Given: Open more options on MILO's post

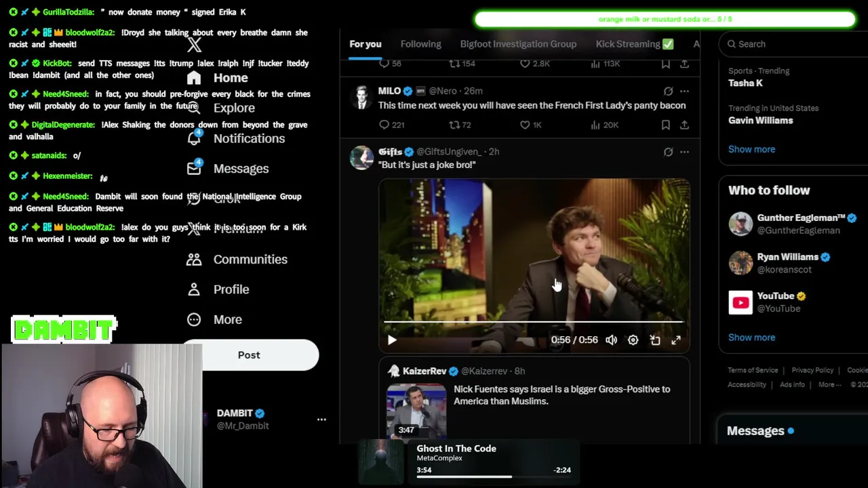Looking at the screenshot, I should click(x=684, y=91).
